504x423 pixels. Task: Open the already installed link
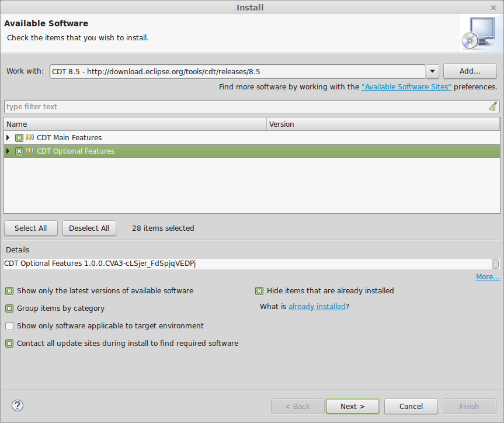[x=317, y=307]
